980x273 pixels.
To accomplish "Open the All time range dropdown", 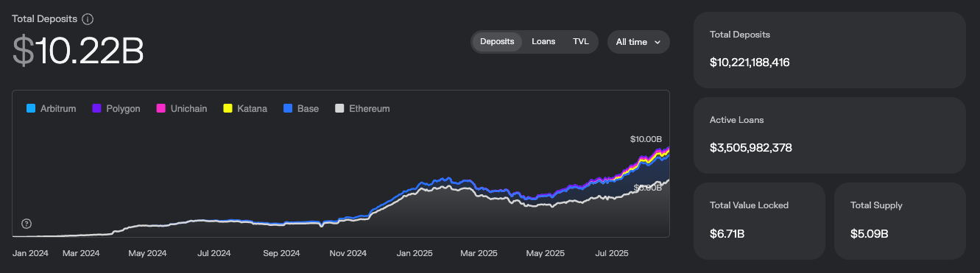I will [638, 42].
